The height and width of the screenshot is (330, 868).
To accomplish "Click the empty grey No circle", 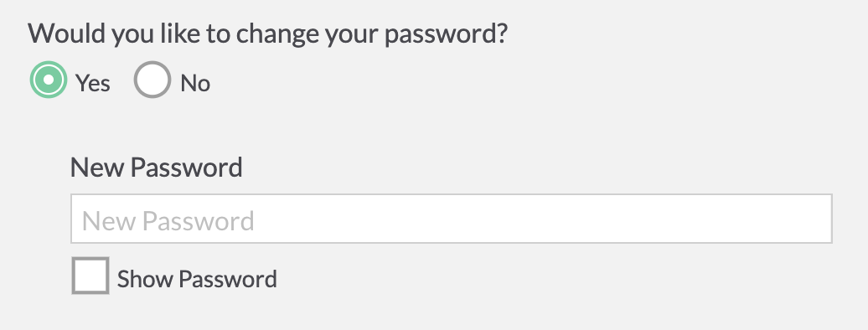I will click(x=152, y=80).
